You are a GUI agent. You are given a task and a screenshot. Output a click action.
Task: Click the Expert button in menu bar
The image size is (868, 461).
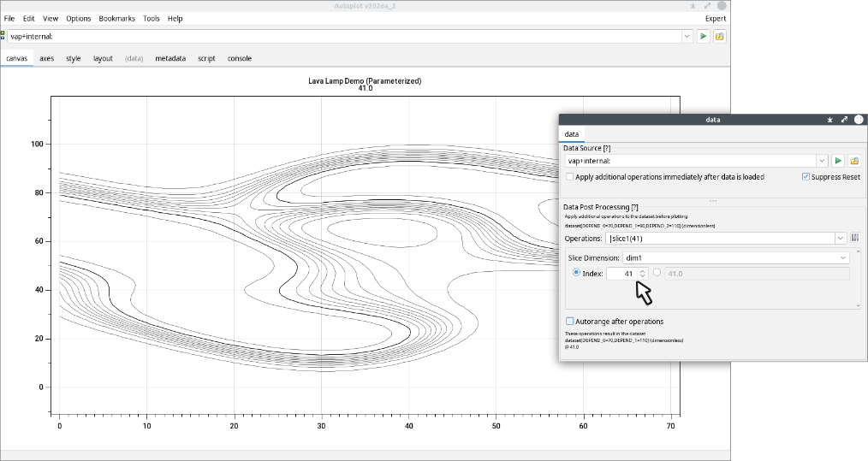pos(715,18)
